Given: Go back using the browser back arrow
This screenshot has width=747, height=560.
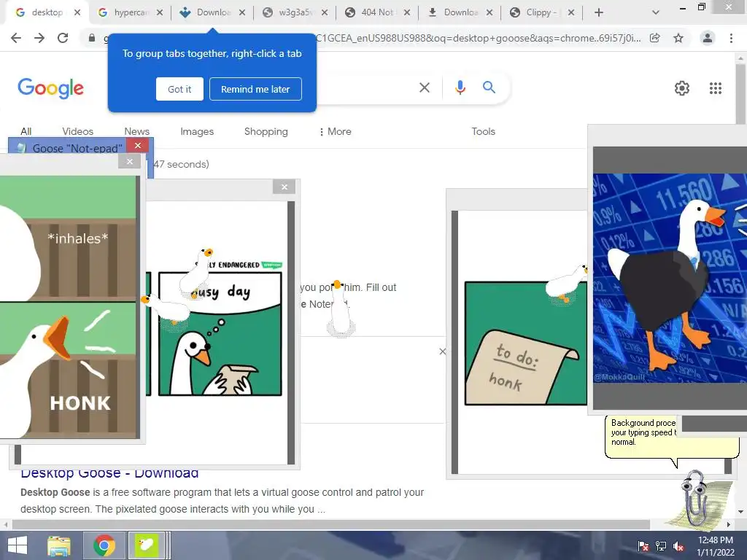Looking at the screenshot, I should pyautogui.click(x=16, y=38).
